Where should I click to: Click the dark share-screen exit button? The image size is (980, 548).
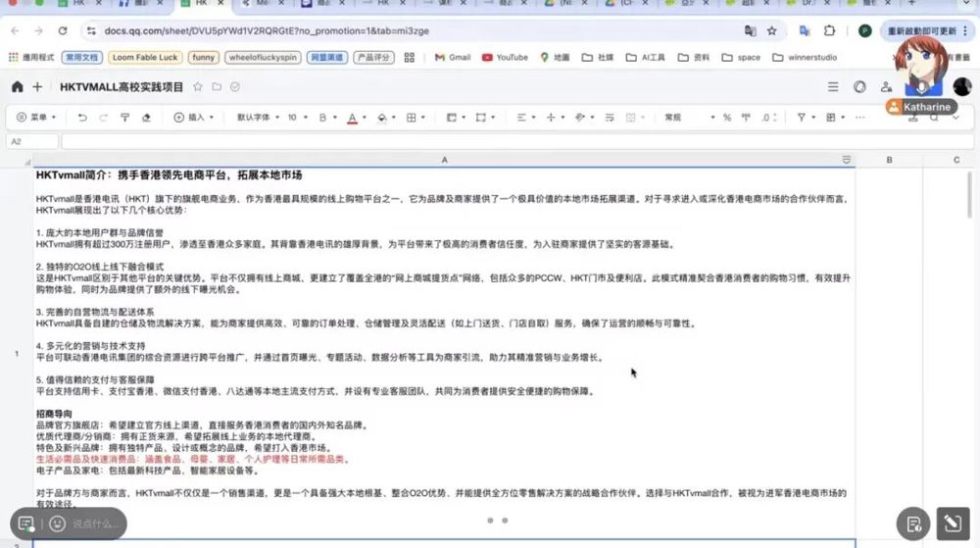tap(953, 523)
